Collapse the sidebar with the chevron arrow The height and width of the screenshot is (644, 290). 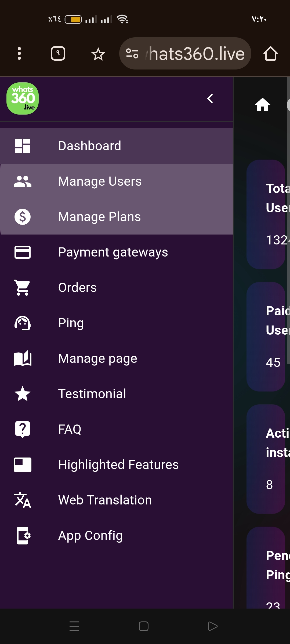tap(210, 98)
